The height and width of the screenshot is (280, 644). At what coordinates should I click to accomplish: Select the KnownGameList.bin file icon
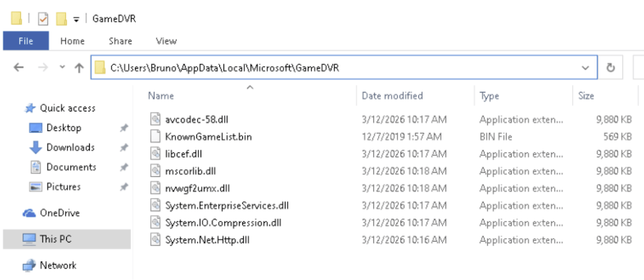155,137
